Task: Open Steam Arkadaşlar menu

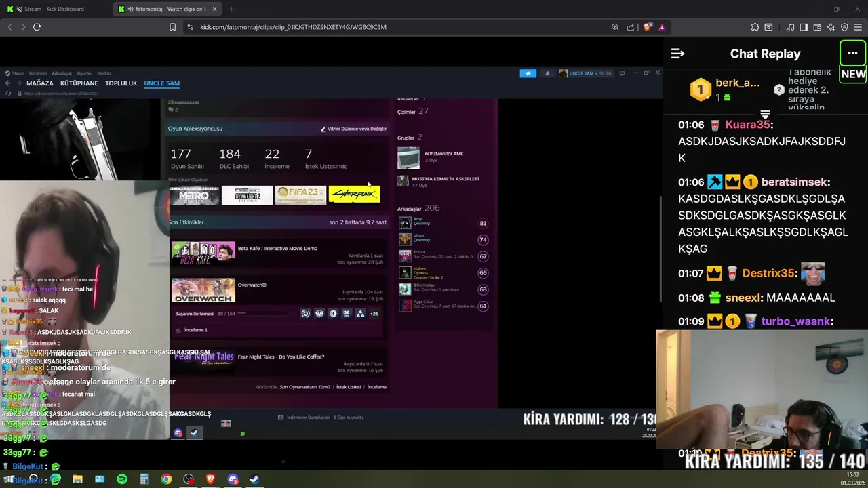Action: click(x=62, y=73)
